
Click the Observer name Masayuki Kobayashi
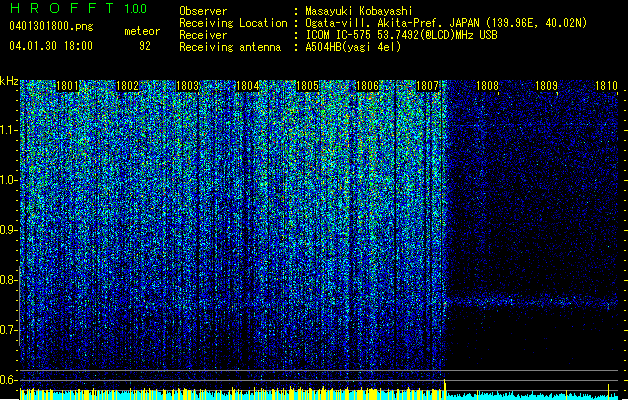359,11
